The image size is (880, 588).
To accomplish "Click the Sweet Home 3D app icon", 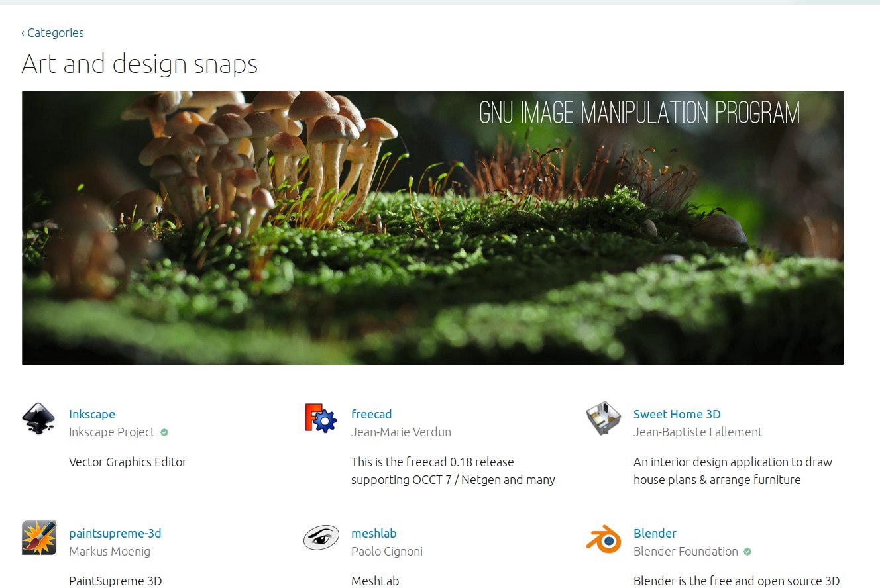I will (603, 418).
